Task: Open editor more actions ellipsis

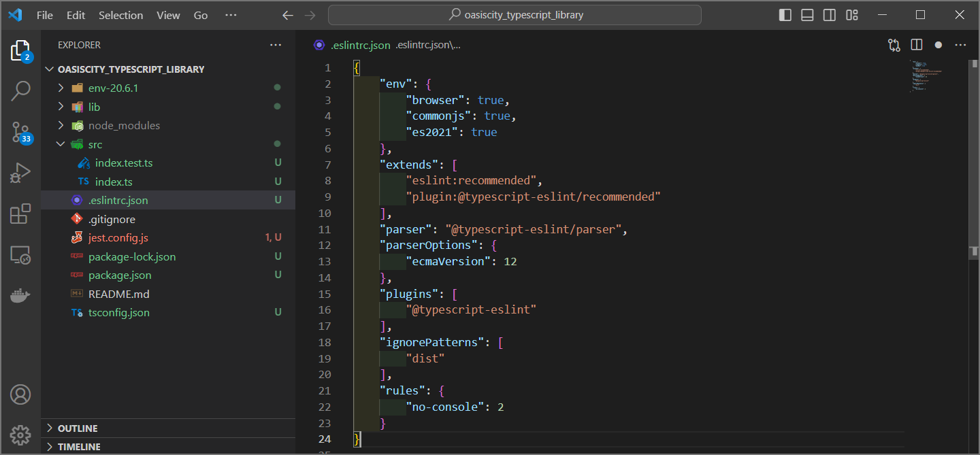Action: click(960, 45)
